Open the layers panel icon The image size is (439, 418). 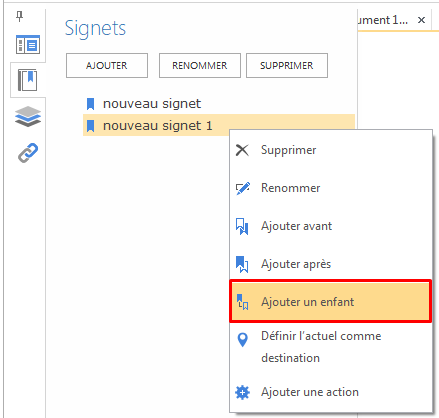coord(28,116)
